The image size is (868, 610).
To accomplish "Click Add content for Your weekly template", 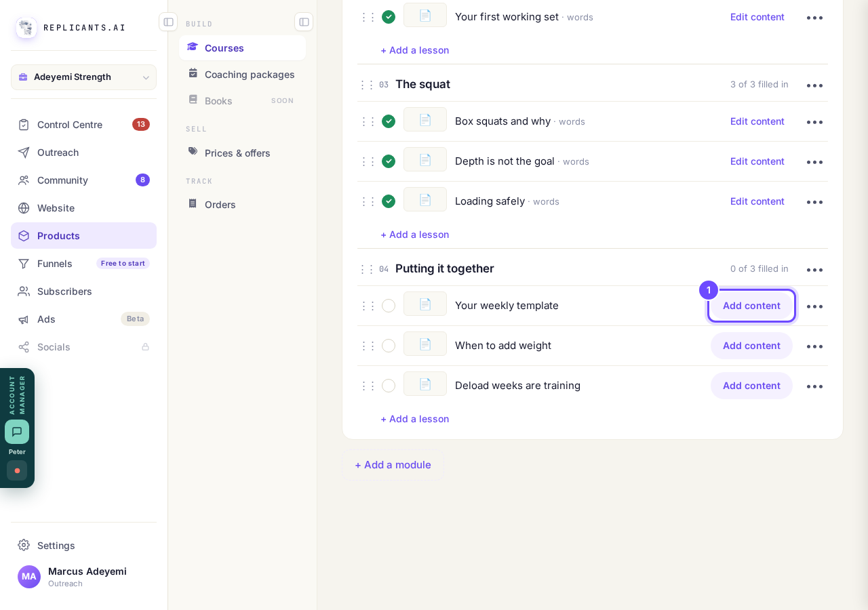I will point(751,306).
